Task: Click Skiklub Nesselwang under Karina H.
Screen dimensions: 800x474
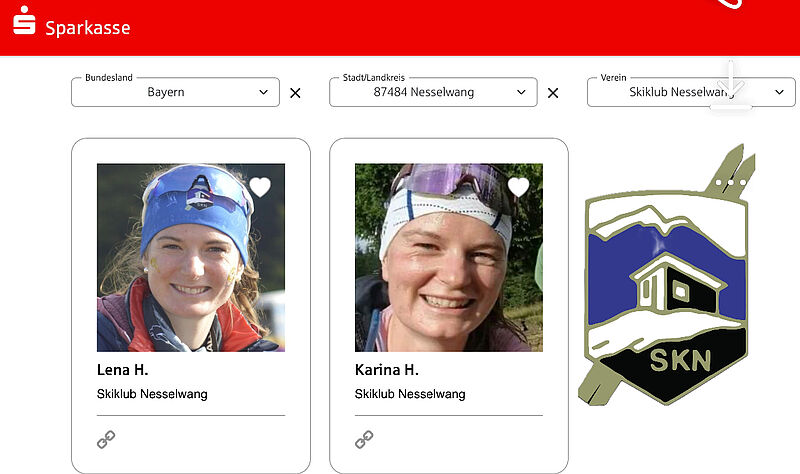Action: coord(410,394)
